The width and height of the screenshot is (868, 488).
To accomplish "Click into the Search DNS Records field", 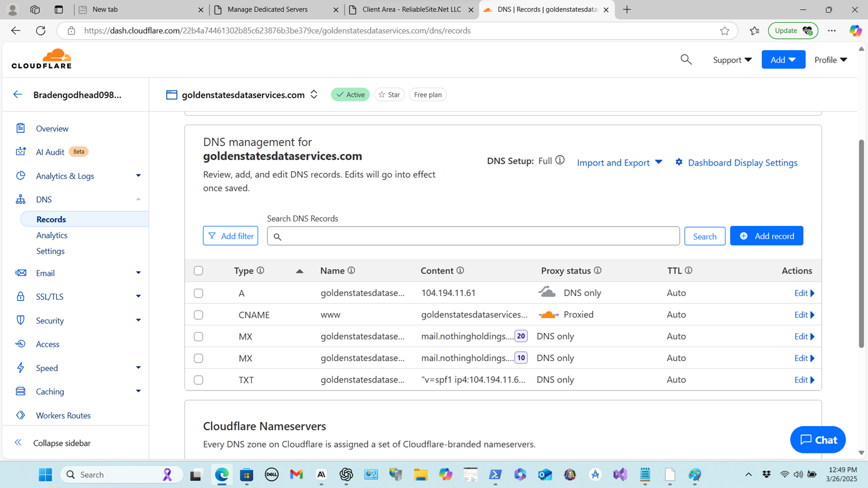I will coord(473,236).
